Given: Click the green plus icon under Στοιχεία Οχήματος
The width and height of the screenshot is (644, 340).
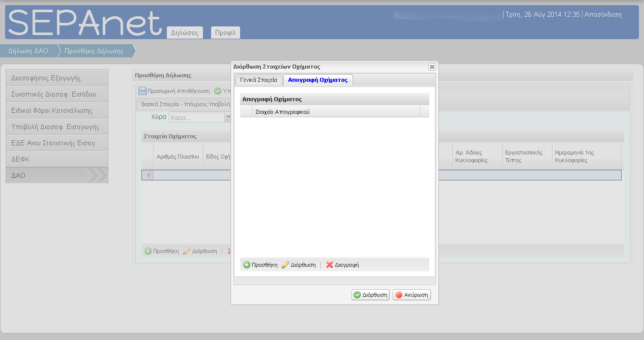Looking at the screenshot, I should [148, 251].
